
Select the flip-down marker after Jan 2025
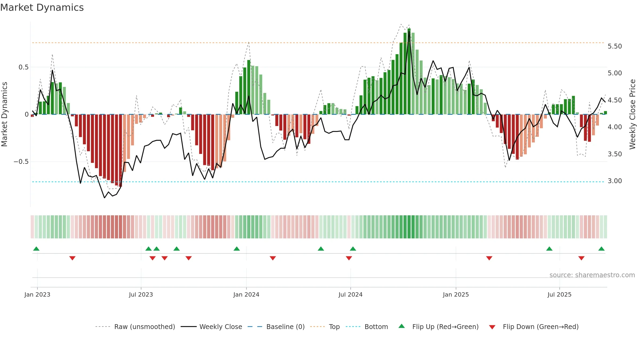(489, 258)
